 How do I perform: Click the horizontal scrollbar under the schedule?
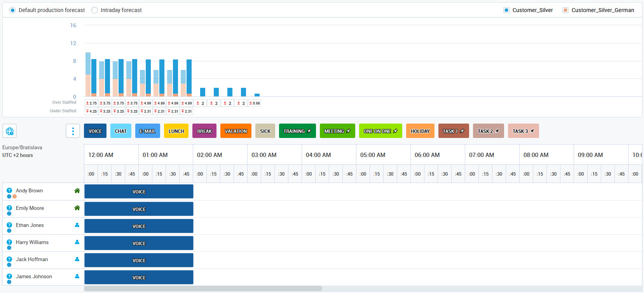(x=203, y=288)
